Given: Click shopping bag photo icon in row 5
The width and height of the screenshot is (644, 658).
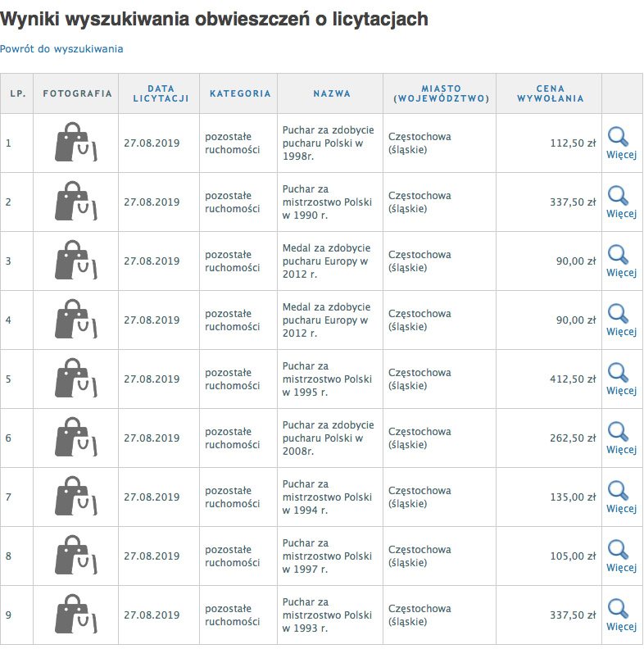Looking at the screenshot, I should (x=76, y=378).
